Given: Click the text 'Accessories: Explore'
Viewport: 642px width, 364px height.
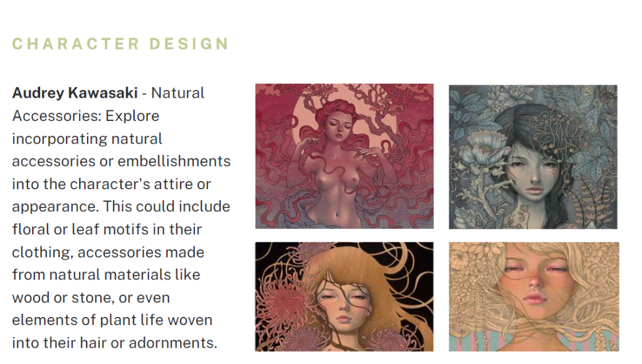Looking at the screenshot, I should 85,116.
